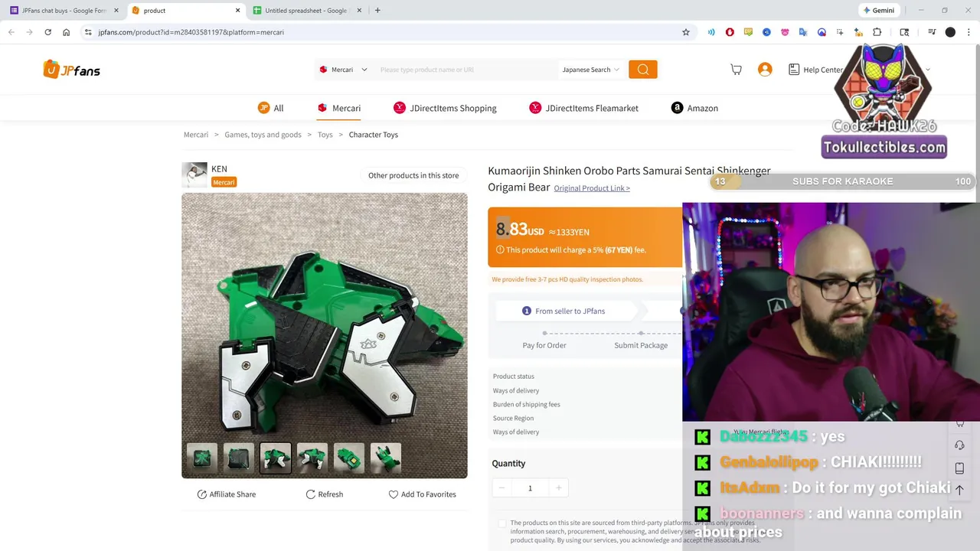The width and height of the screenshot is (980, 551).
Task: Click the main green origami bear image
Action: pyautogui.click(x=325, y=335)
